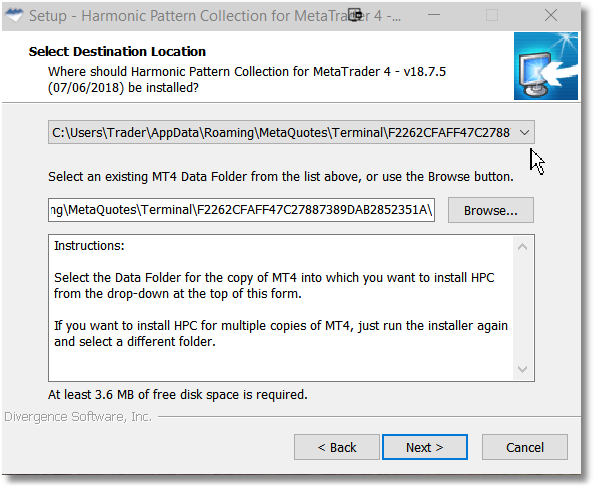
Task: Click the installer computer wizard image
Action: pos(546,66)
